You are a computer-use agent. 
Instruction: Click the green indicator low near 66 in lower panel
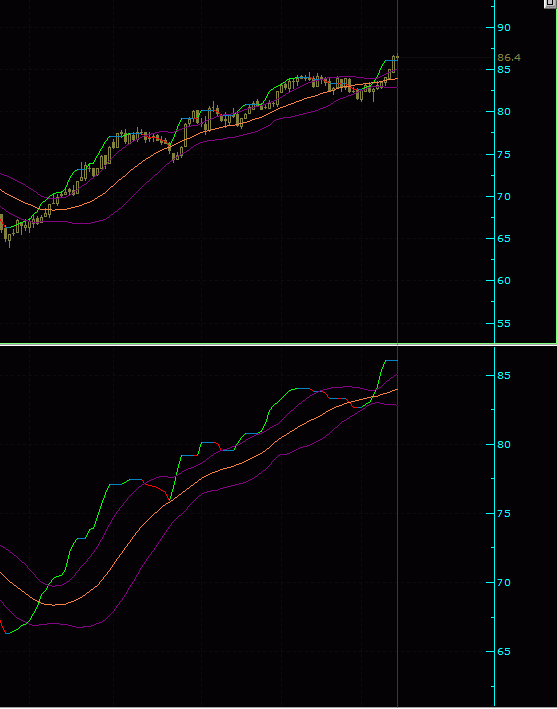click(9, 633)
